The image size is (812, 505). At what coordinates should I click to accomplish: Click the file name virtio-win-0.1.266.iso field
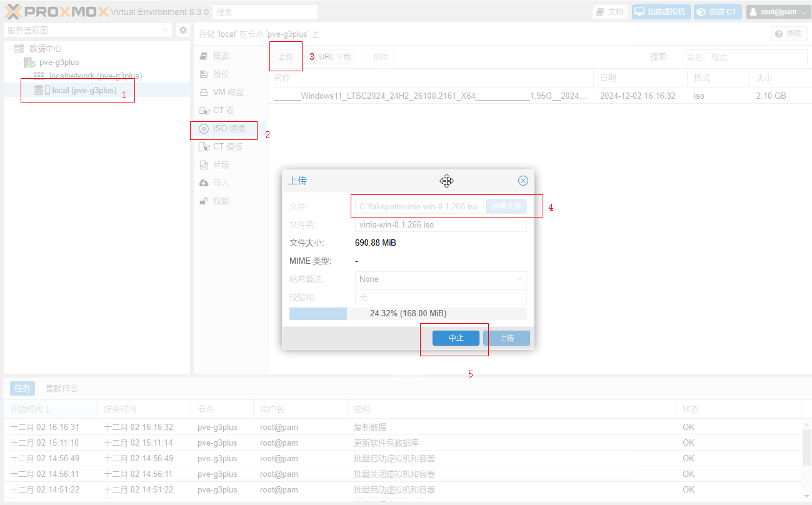pos(441,224)
